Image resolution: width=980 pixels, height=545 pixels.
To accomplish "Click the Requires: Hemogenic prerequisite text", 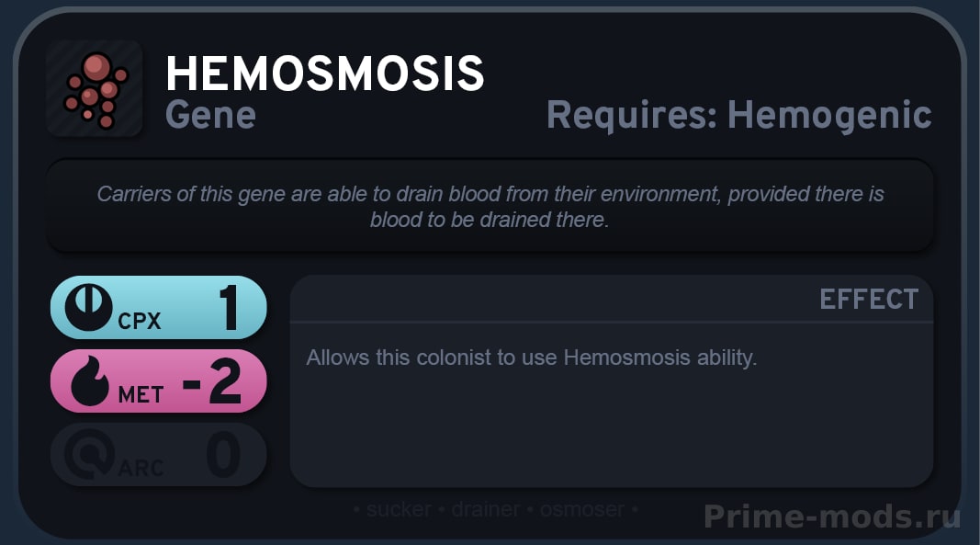I will coord(739,116).
